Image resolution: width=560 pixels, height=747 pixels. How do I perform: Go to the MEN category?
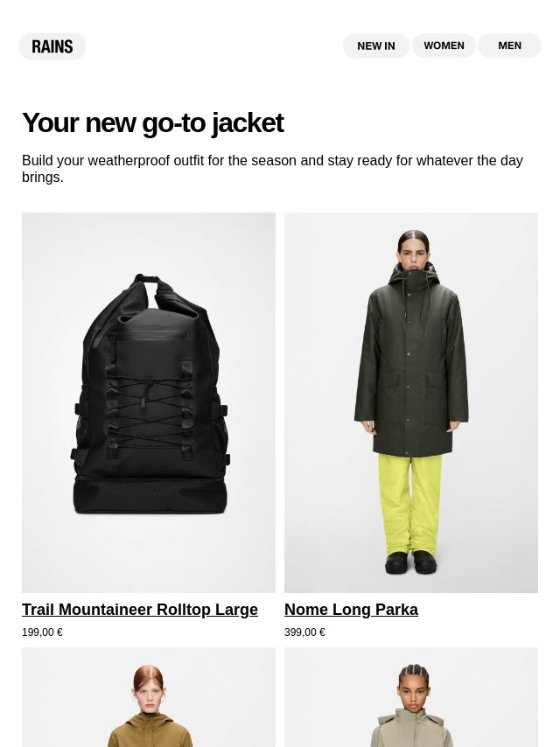[x=509, y=45]
